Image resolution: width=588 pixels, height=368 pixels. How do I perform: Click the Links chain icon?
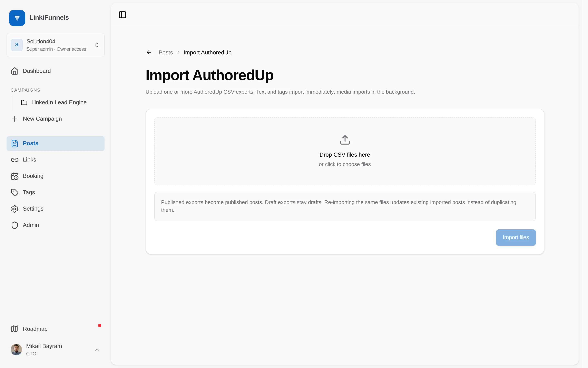[14, 160]
